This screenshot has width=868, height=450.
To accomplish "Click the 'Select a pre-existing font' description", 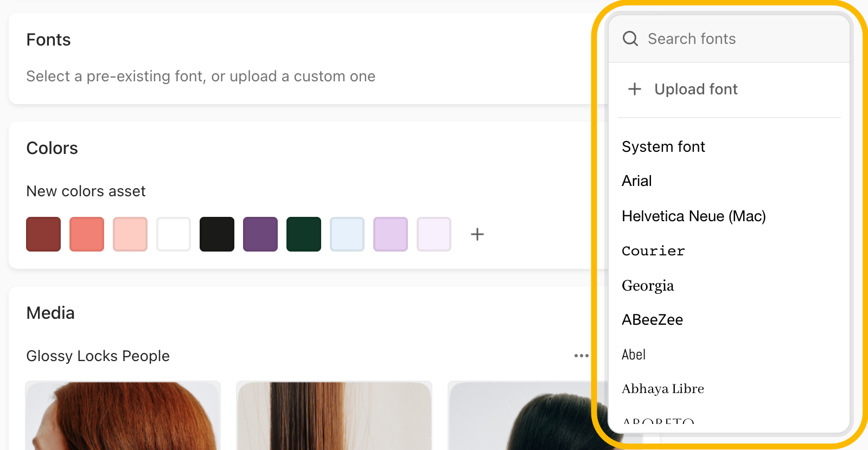I will [x=201, y=76].
